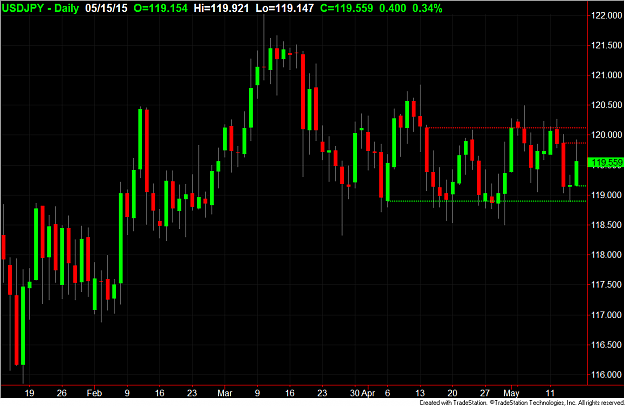The image size is (625, 406).
Task: Select the upper red dotted resistance line
Action: pyautogui.click(x=506, y=127)
